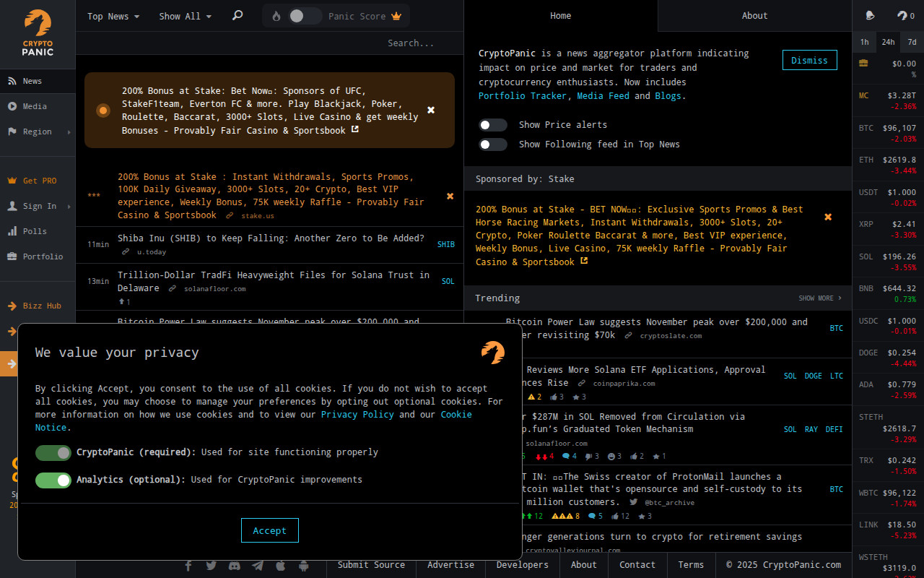Switch to the Home tab
The width and height of the screenshot is (924, 578).
point(560,16)
